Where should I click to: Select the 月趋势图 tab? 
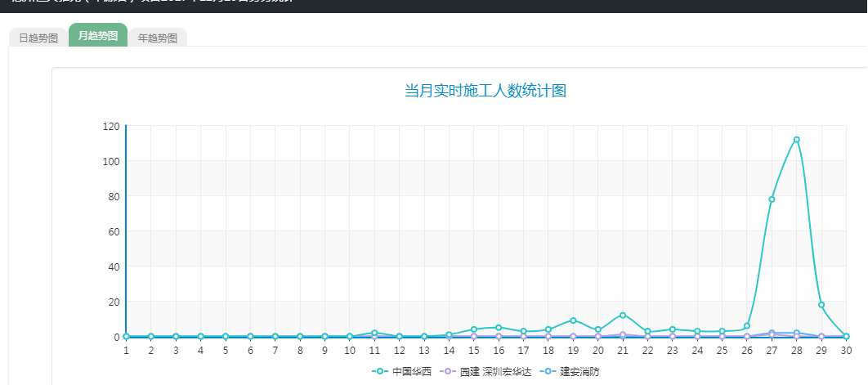tap(98, 36)
